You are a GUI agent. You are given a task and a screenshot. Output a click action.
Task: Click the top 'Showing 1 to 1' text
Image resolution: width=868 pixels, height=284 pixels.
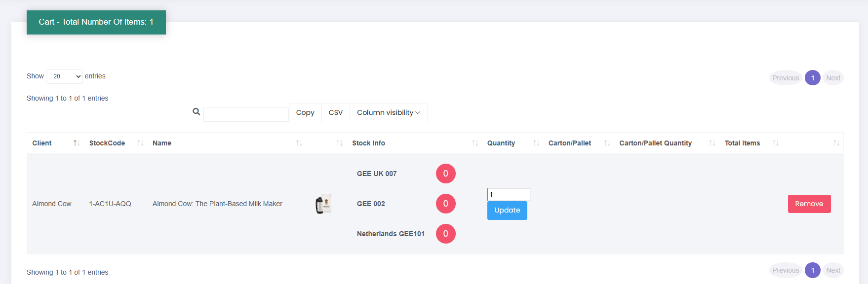68,98
